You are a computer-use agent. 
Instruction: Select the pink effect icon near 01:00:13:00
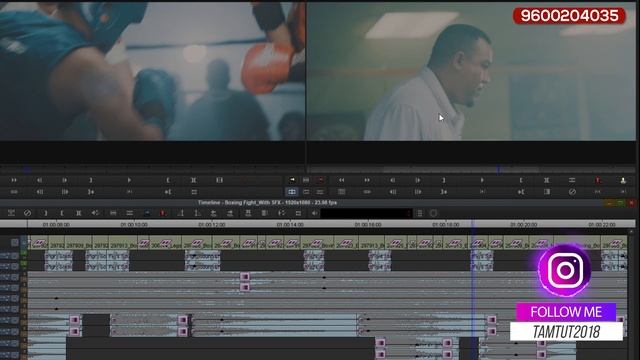[244, 277]
